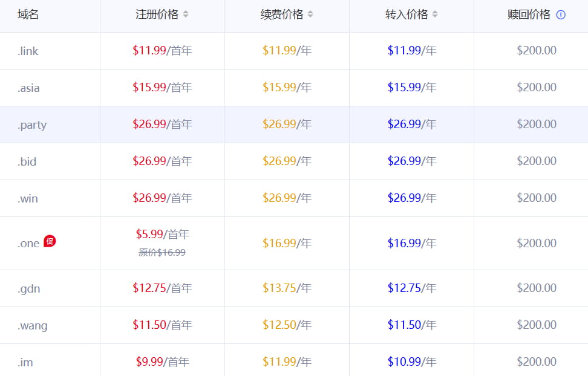
Task: Sort the table by 转入价格 arrows
Action: 435,15
